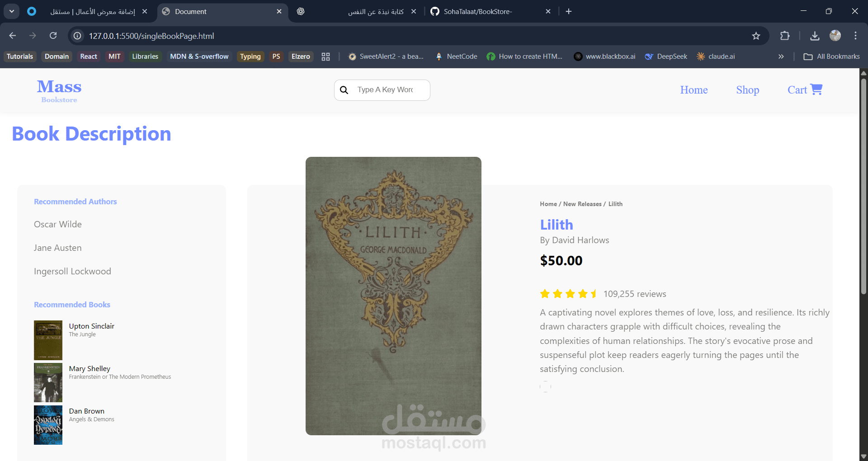Click the Cart link text
This screenshot has height=461, width=868.
(x=797, y=90)
